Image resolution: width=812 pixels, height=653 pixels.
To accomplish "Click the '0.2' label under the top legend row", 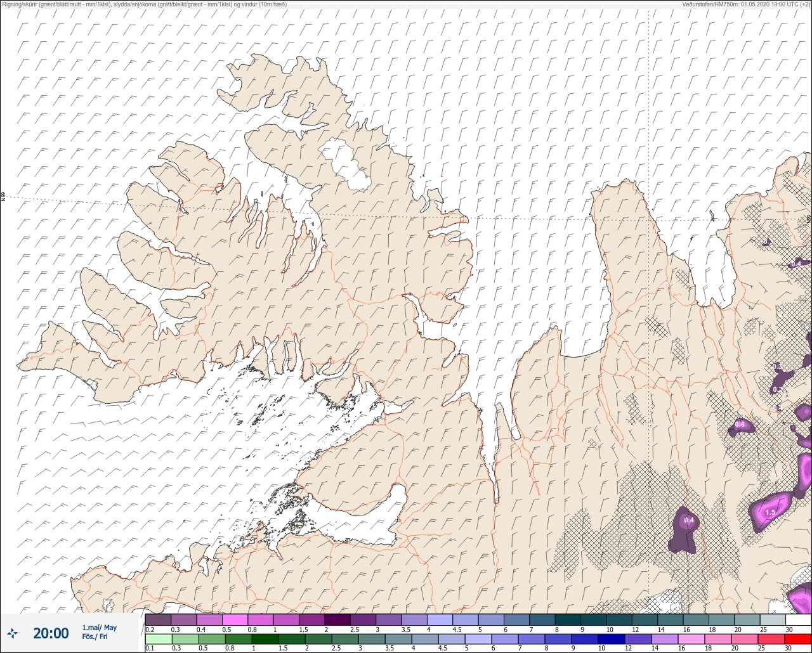I will point(150,629).
